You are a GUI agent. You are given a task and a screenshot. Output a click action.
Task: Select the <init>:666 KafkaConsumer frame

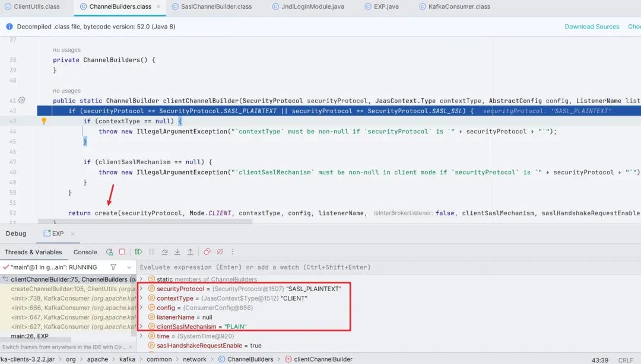[x=68, y=308]
